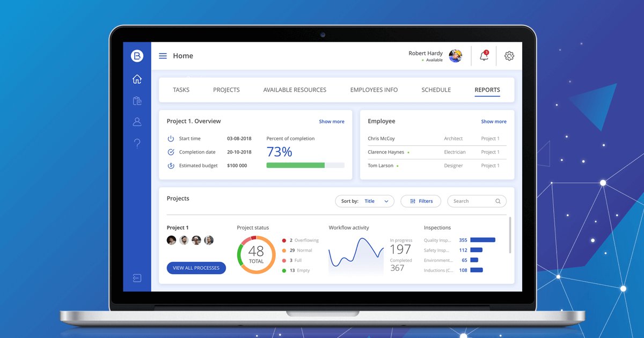The height and width of the screenshot is (338, 644).
Task: Open the clipboard tasks sidebar icon
Action: [137, 100]
